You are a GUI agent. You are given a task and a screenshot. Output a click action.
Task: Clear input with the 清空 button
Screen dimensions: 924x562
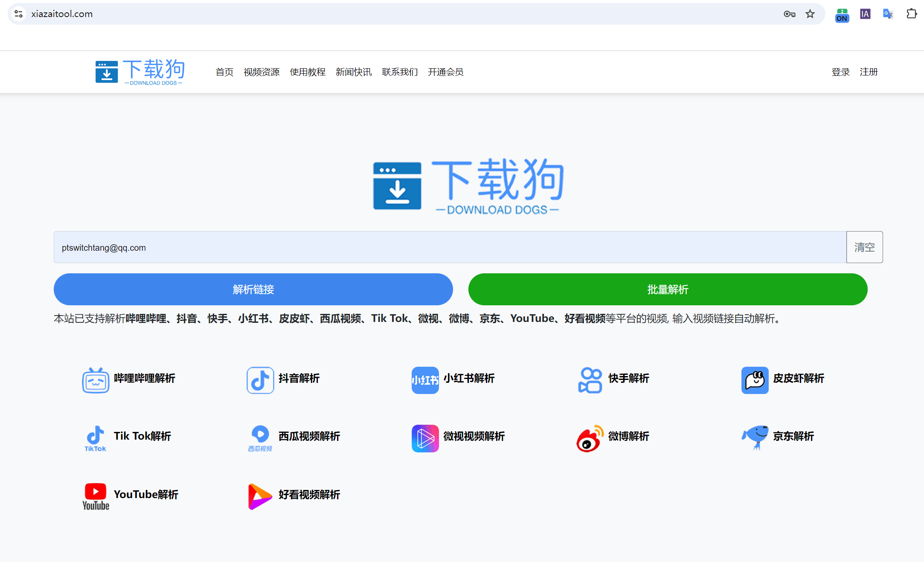click(865, 247)
